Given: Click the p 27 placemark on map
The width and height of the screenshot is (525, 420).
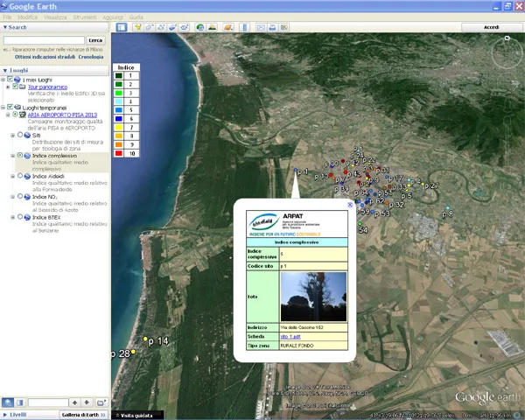Looking at the screenshot, I should (x=423, y=184).
